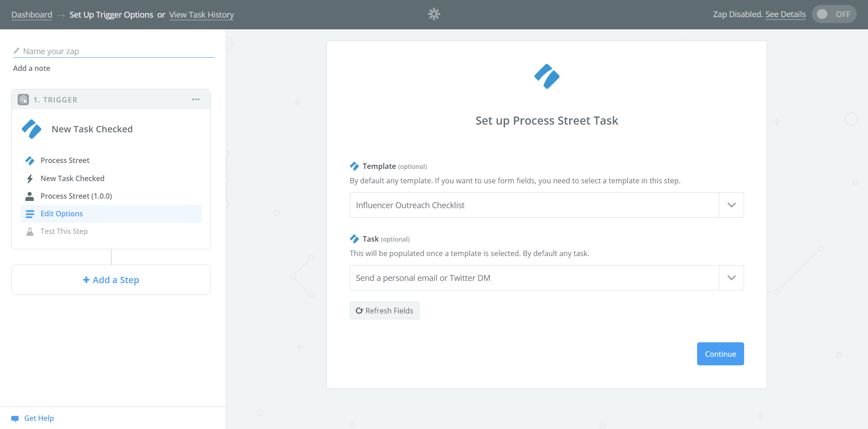Click the lightning bolt New Task Checked icon
The width and height of the screenshot is (868, 429).
coord(30,178)
